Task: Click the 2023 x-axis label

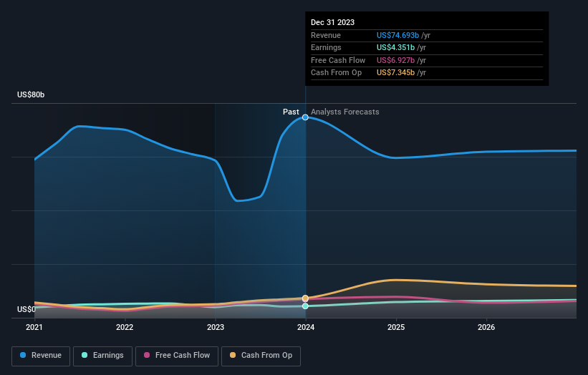Action: pos(216,328)
